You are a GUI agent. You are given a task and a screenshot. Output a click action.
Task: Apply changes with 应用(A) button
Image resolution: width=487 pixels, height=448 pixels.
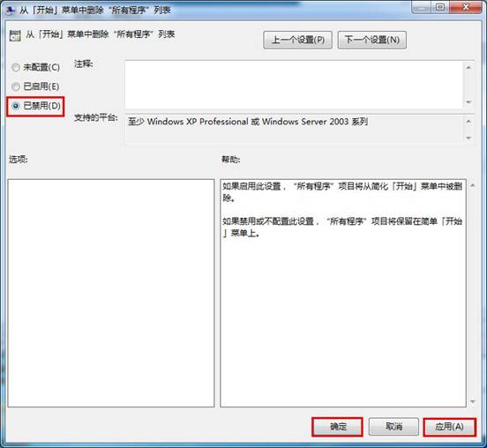coord(449,427)
